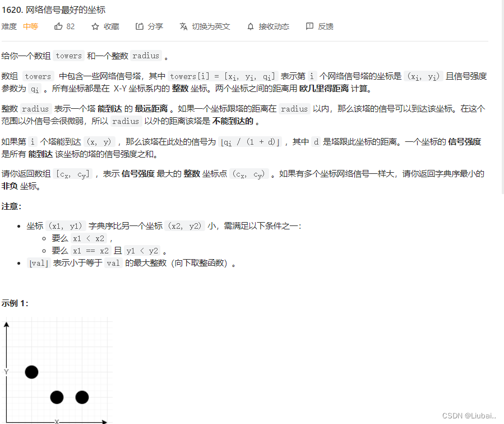Click the bold text 最远距离
Viewport: 504px width, 424px height.
(151, 109)
